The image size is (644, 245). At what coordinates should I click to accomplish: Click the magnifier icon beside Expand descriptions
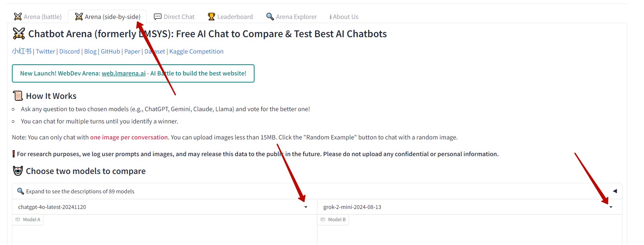pos(20,191)
